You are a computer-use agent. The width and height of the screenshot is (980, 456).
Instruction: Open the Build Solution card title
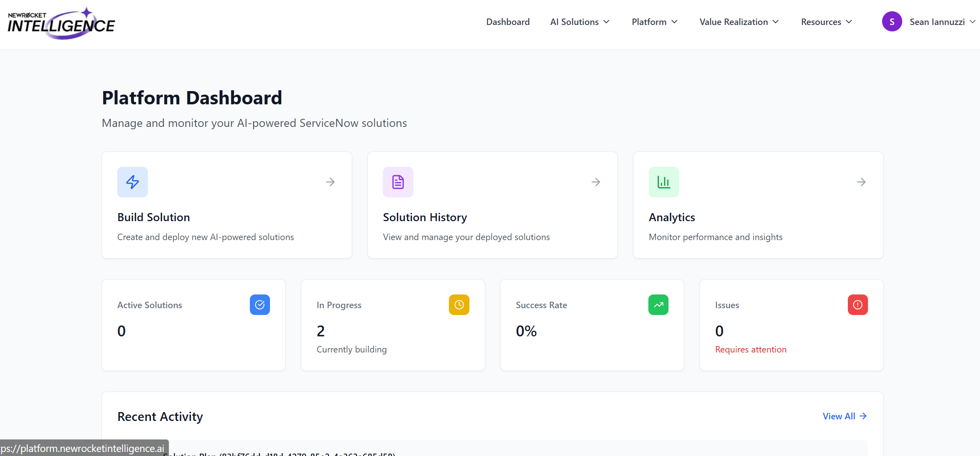click(154, 217)
